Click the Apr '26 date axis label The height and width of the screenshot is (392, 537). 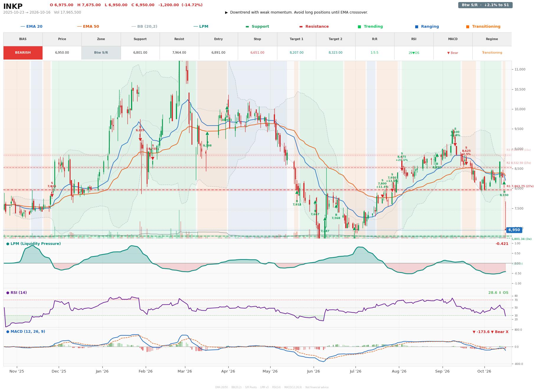(x=228, y=371)
